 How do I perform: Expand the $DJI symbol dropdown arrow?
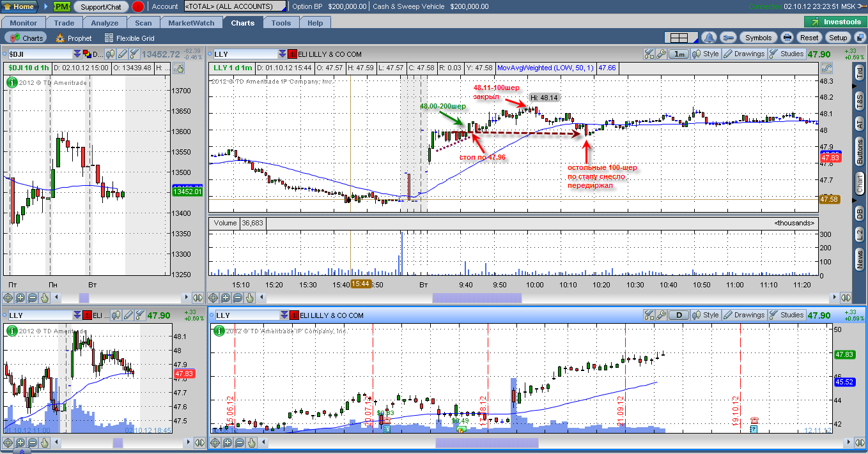(x=77, y=54)
